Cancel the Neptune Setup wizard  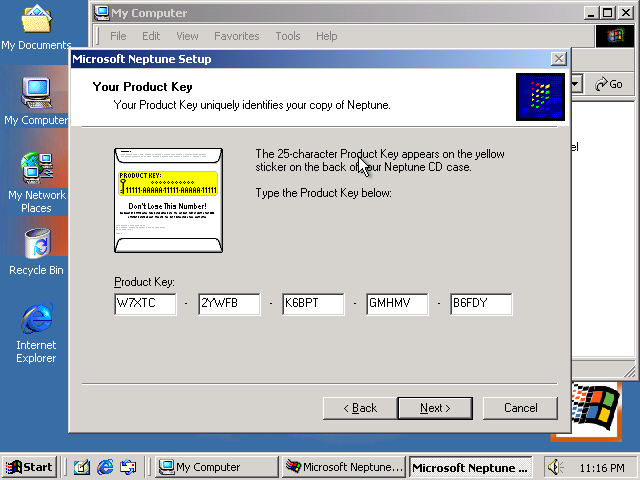pos(520,408)
